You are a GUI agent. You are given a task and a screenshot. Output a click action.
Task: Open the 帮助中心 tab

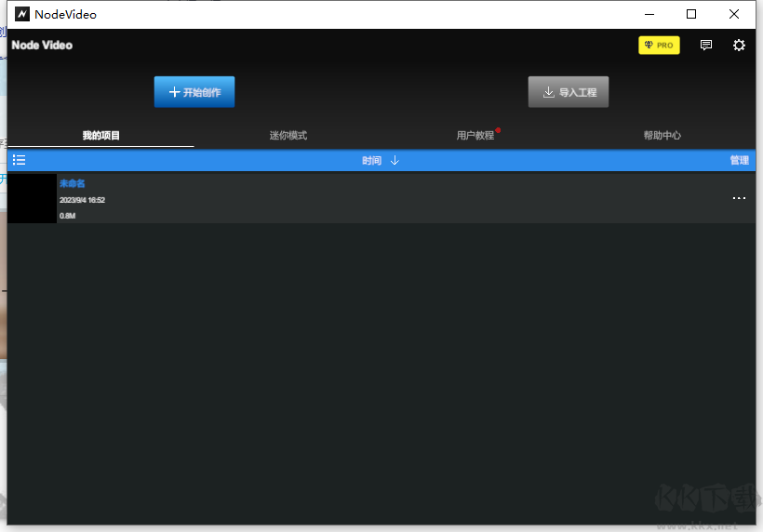662,135
